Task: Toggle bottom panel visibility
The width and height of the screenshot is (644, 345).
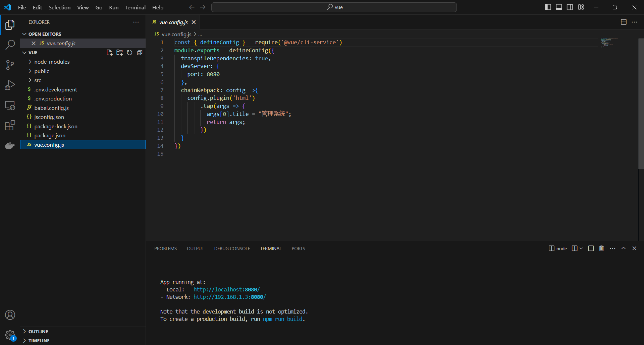Action: coord(559,7)
